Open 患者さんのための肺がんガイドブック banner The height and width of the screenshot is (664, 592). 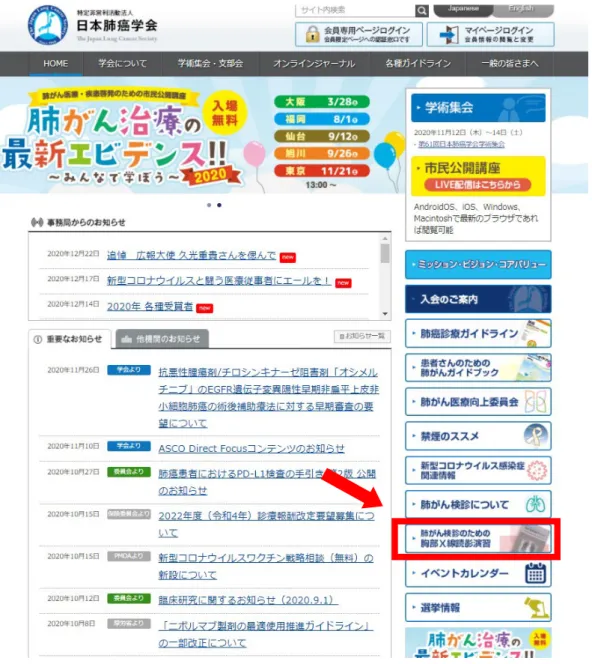point(478,368)
